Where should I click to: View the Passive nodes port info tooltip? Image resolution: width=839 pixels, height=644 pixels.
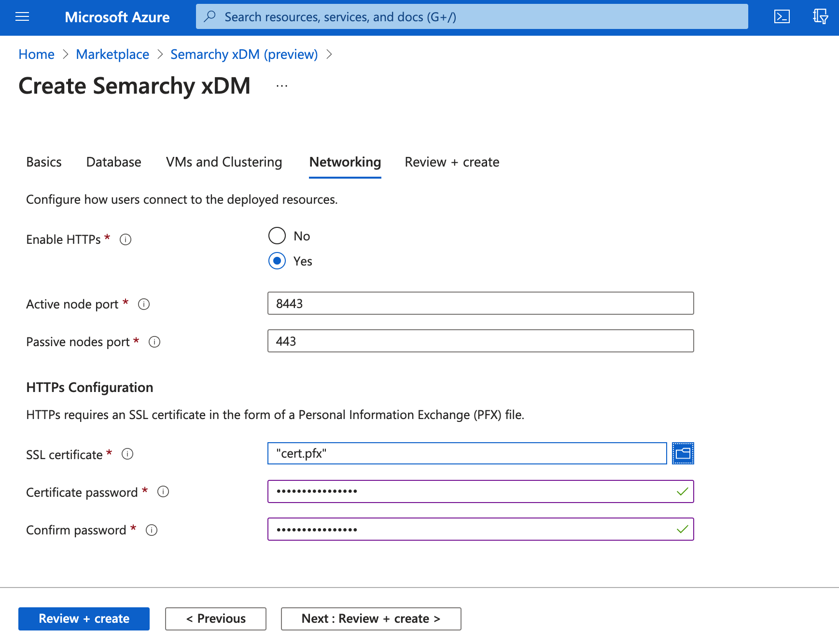[x=154, y=342]
